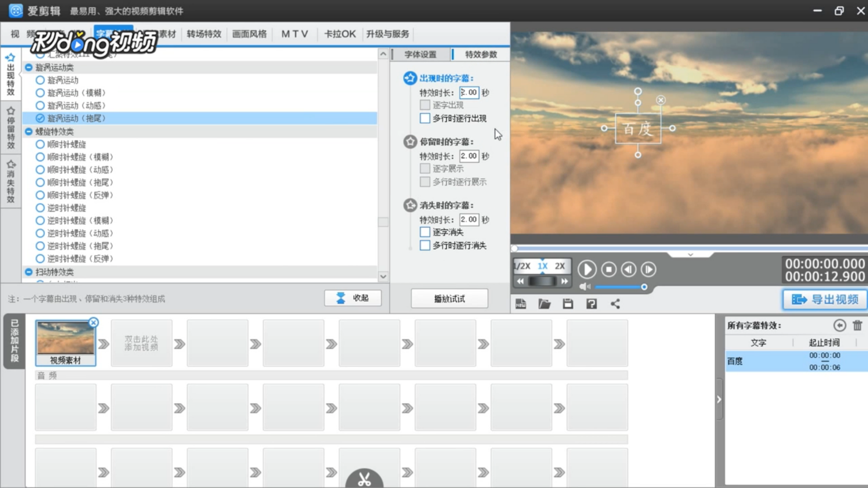The image size is (868, 488).
Task: Select 旋涡运动（模糊）effect radio
Action: 40,93
